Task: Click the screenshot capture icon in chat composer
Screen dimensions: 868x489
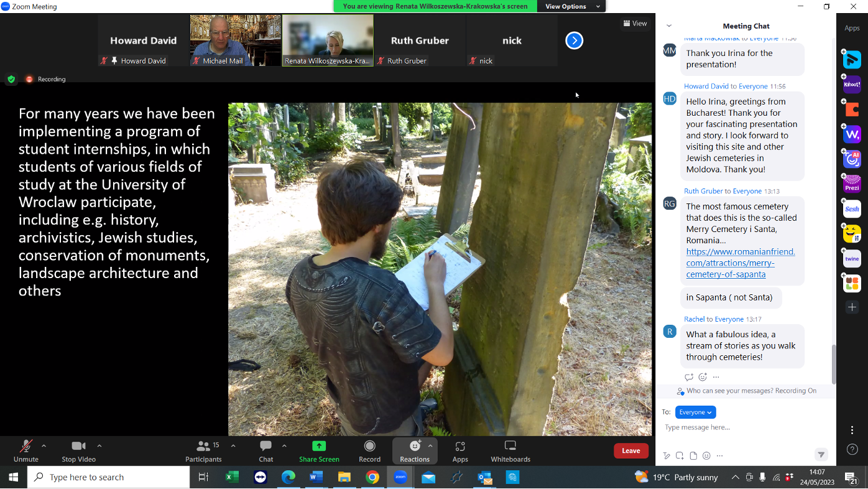Action: (679, 455)
